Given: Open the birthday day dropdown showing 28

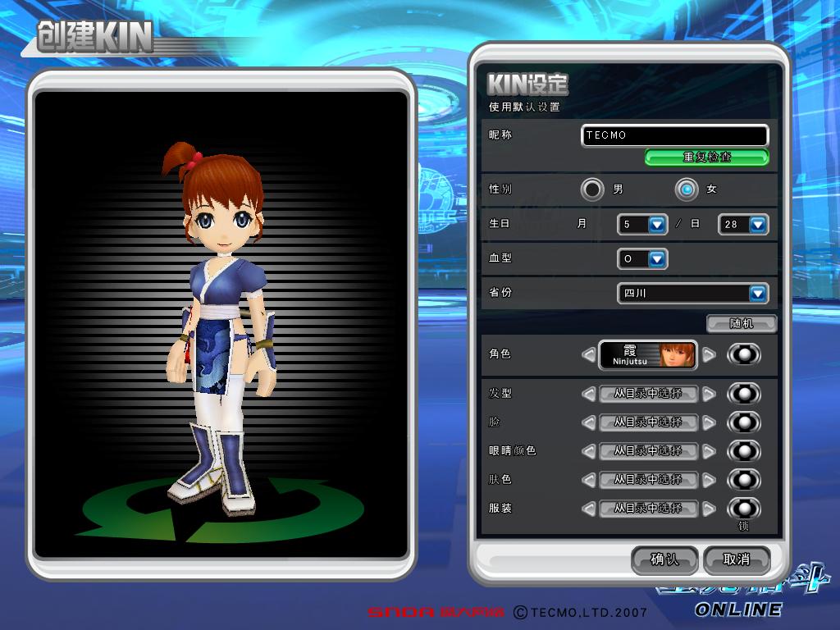Looking at the screenshot, I should 743,225.
